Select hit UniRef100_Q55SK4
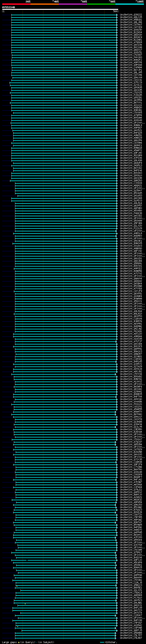Image resolution: width=146 pixels, height=644 pixels. [x=131, y=540]
